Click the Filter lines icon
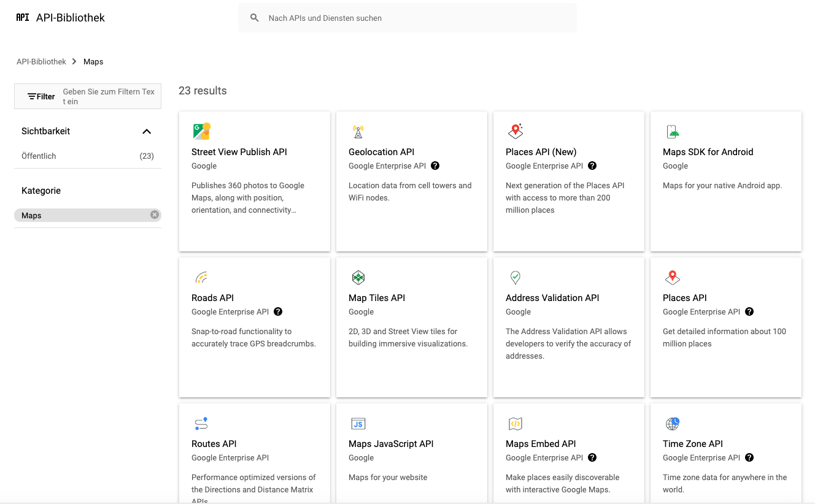The height and width of the screenshot is (504, 815). point(32,96)
